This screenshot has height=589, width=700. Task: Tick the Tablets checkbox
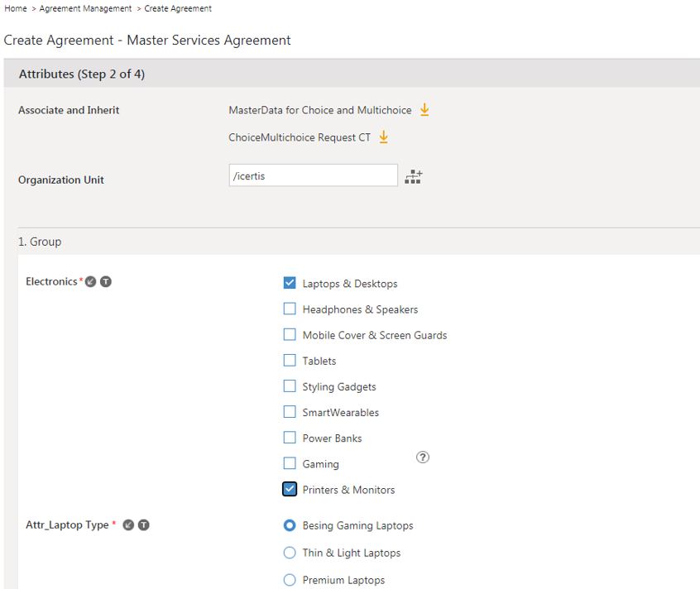point(290,360)
